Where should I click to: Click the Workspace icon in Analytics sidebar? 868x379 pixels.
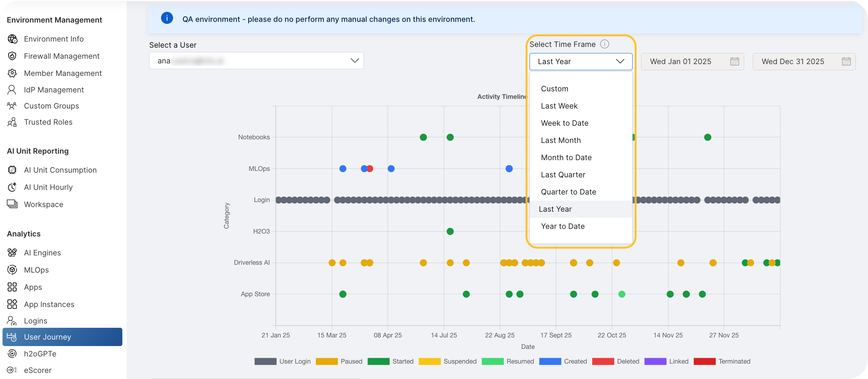(12, 204)
